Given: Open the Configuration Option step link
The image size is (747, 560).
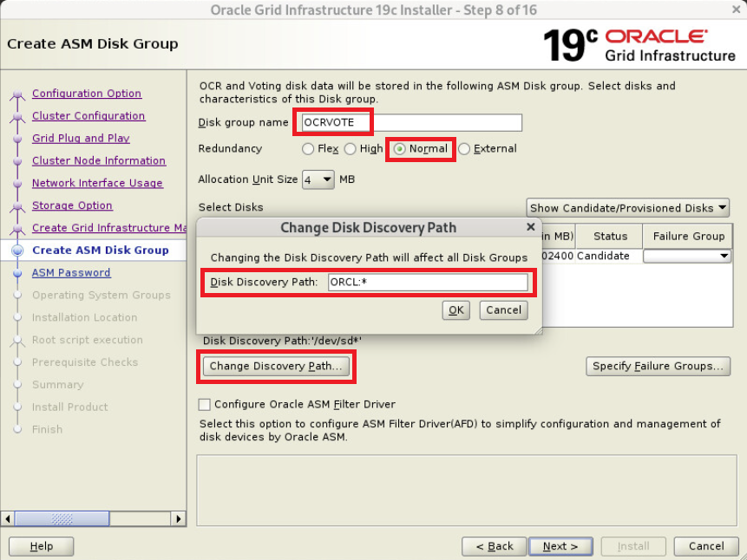Looking at the screenshot, I should 87,94.
